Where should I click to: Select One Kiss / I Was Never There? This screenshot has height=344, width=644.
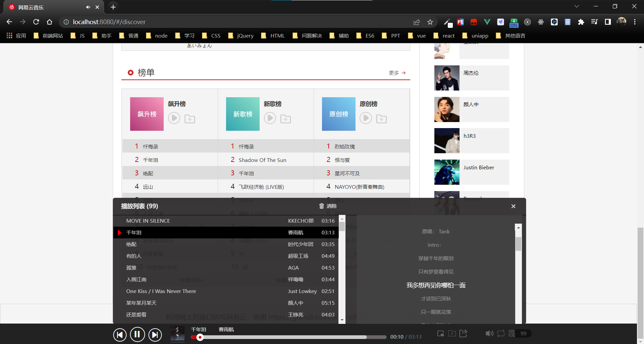226,291
